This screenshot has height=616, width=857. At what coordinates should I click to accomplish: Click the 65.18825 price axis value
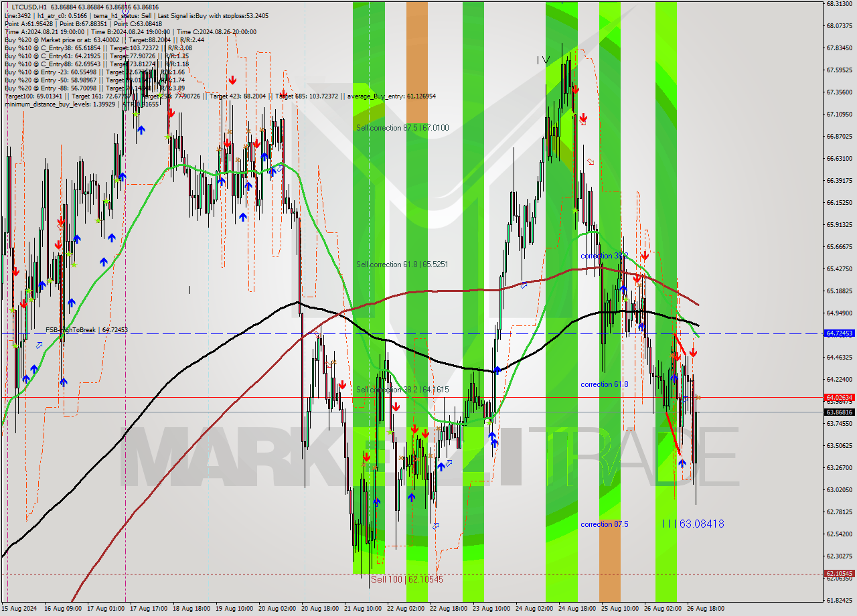840,291
